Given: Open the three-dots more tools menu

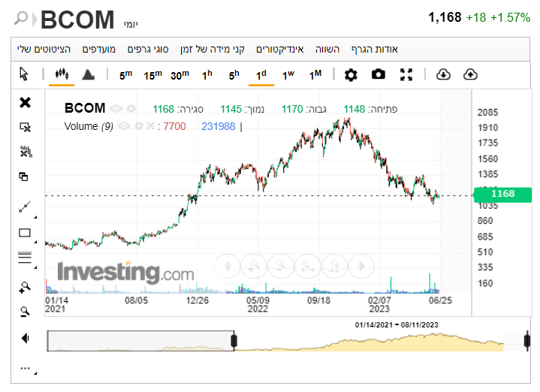Looking at the screenshot, I should (25, 368).
